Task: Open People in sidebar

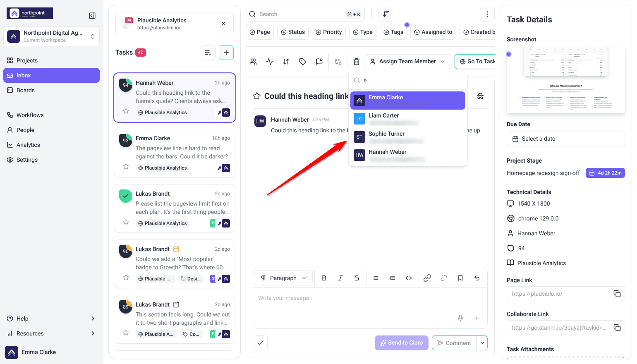Action: [x=51, y=130]
